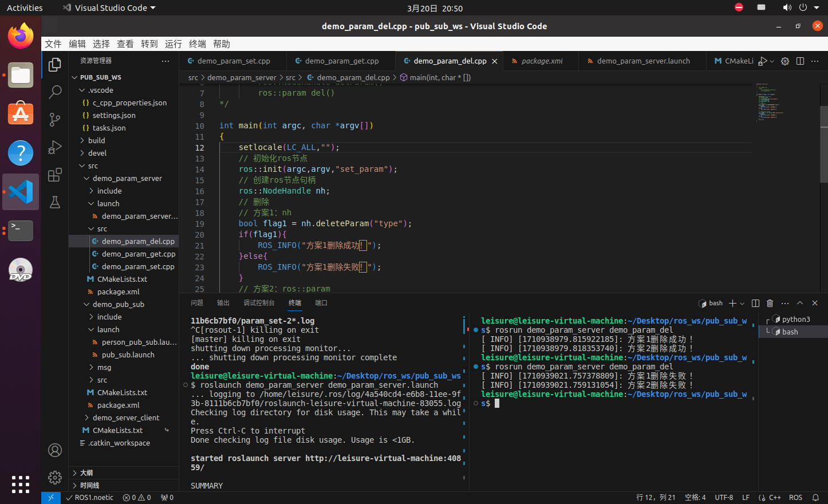Viewport: 828px width, 504px height.
Task: Expand the 大纲 outline section
Action: click(x=124, y=472)
